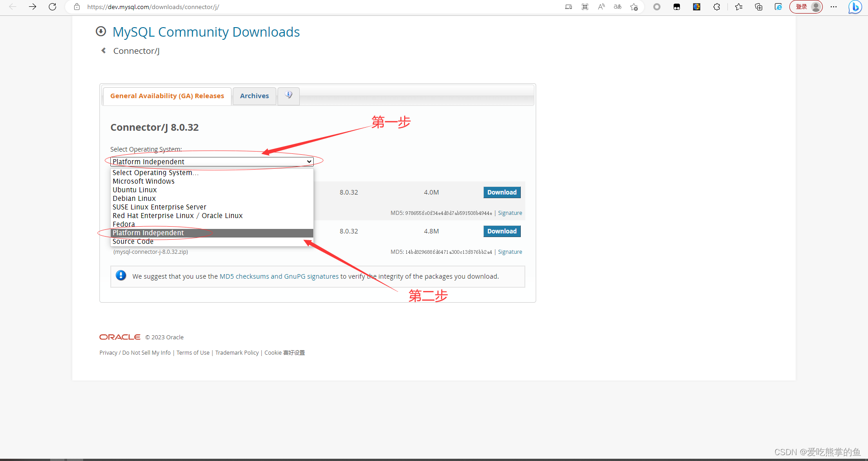Click the translate page icon

618,7
